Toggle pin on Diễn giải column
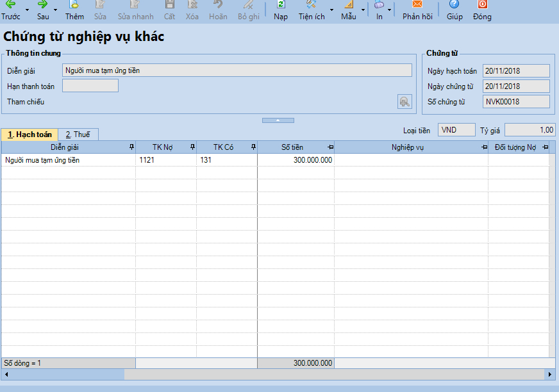559x392 pixels. (131, 147)
